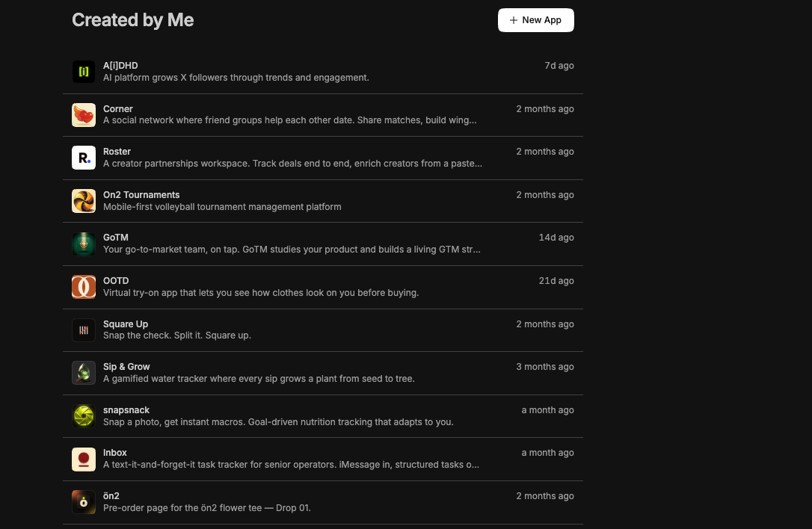
Task: Open the Sip & Grow title
Action: pyautogui.click(x=126, y=366)
